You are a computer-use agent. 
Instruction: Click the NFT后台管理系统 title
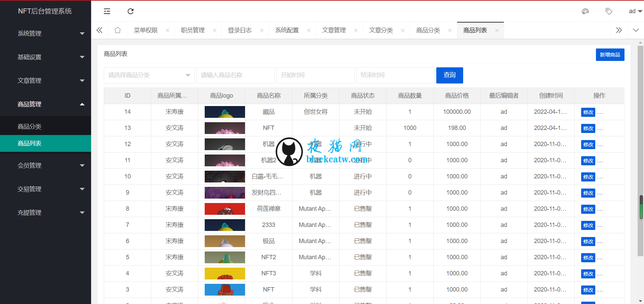click(x=45, y=11)
